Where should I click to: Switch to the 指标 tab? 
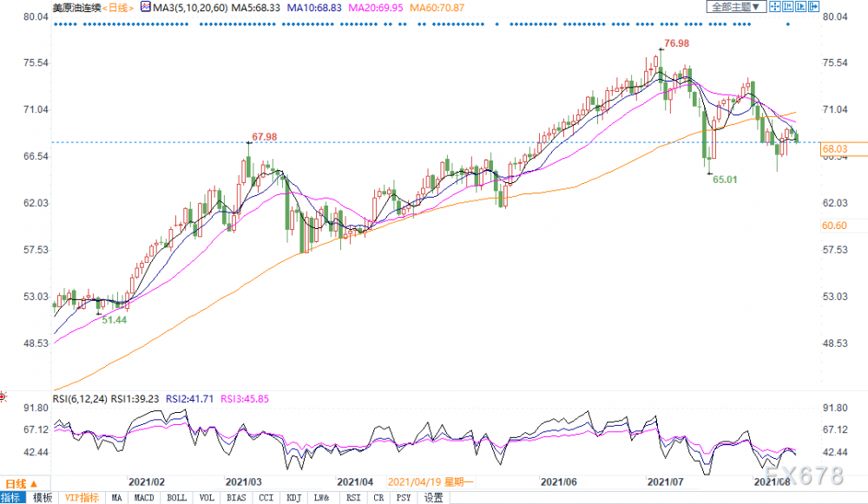pos(11,498)
